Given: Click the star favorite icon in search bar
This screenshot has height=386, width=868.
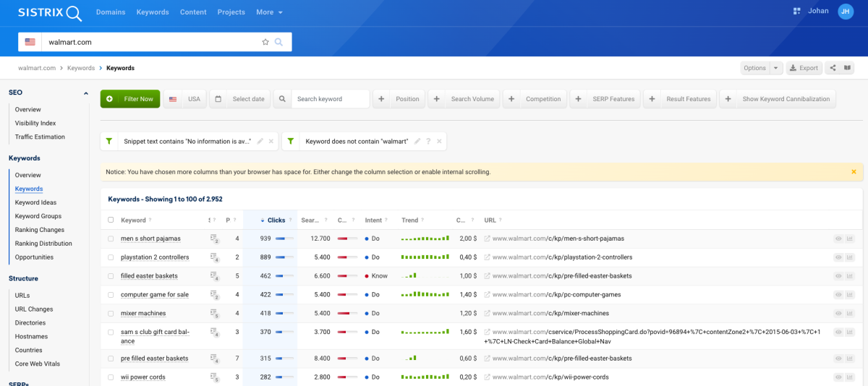Looking at the screenshot, I should 265,42.
